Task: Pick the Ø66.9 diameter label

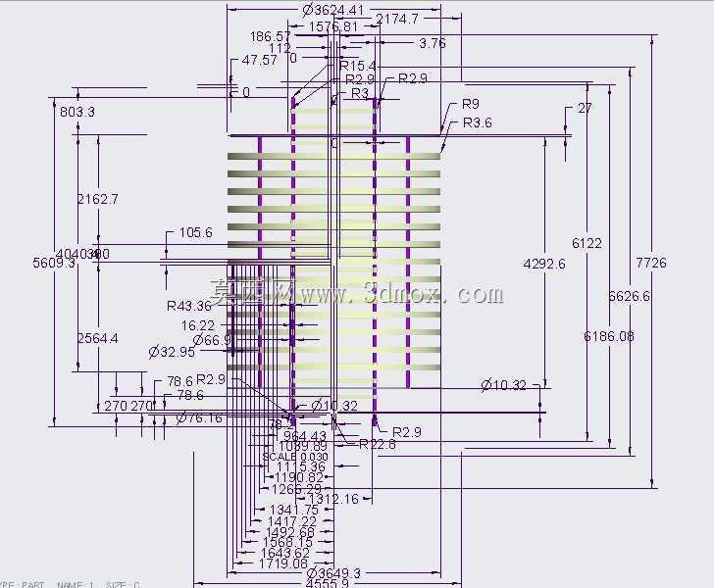Action: pos(212,339)
